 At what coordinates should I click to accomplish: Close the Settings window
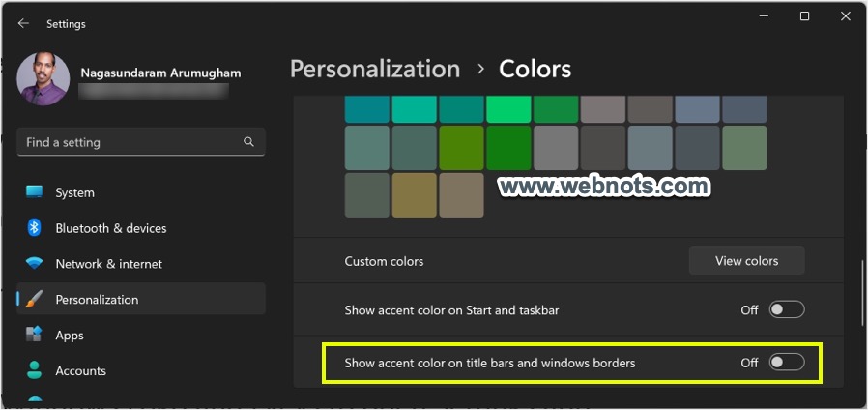pos(846,16)
